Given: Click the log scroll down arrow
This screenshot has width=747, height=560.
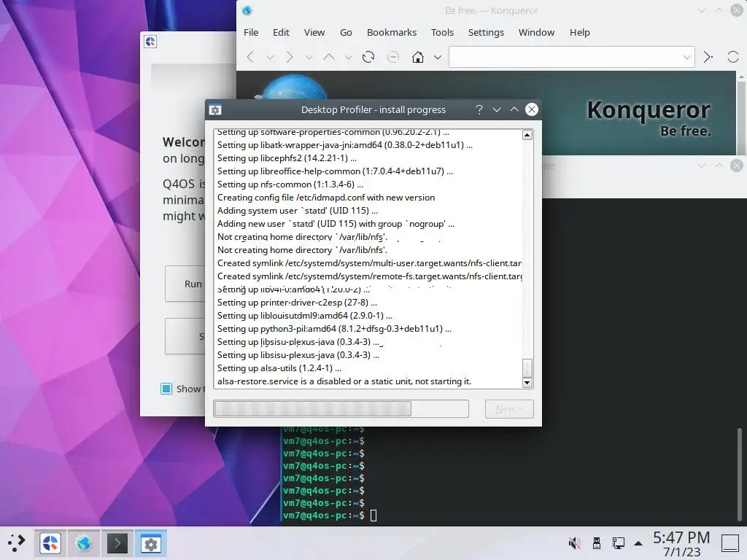Looking at the screenshot, I should [x=527, y=382].
